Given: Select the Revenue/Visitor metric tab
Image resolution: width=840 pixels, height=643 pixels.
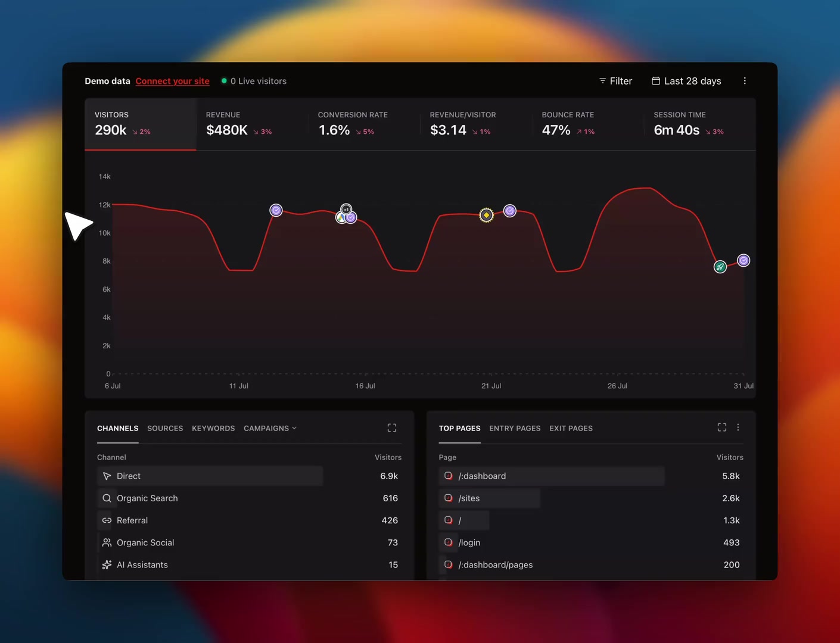Looking at the screenshot, I should [476, 124].
